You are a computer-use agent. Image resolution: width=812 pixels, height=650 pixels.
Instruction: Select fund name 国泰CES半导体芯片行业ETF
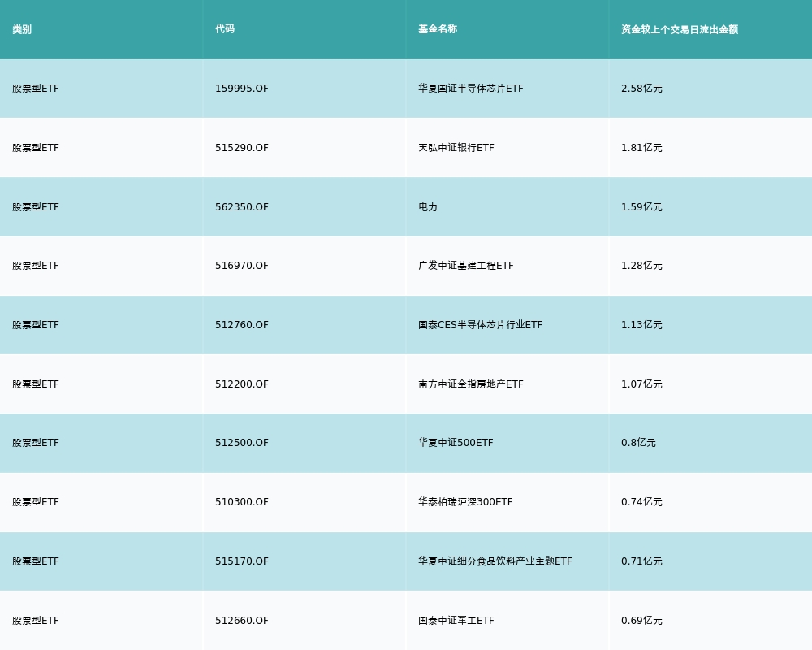[x=481, y=325]
